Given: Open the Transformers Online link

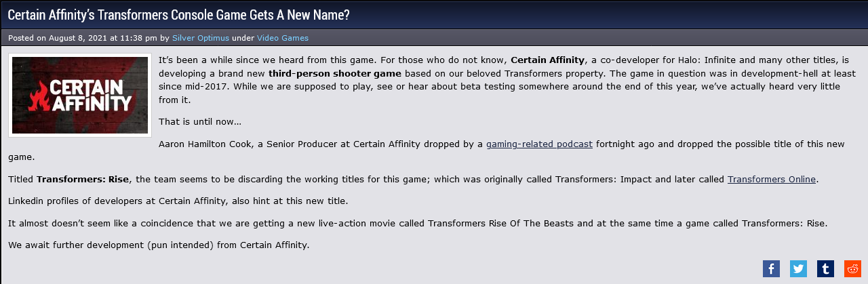Looking at the screenshot, I should (771, 179).
